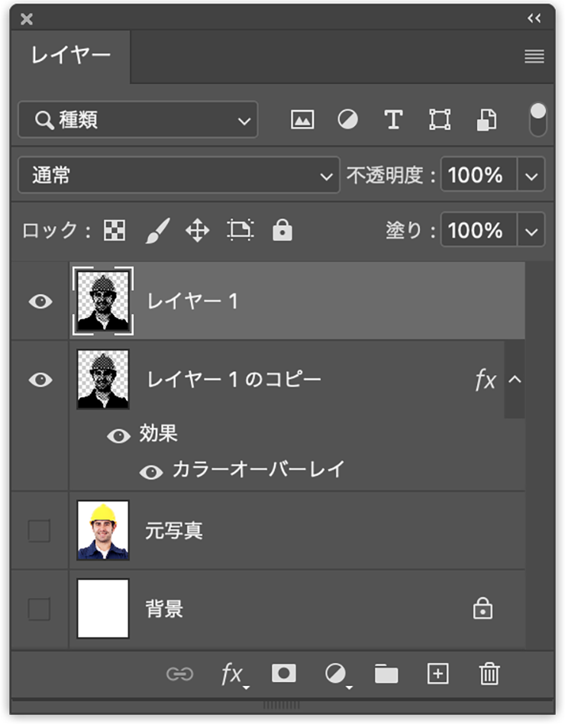
Task: Select the レイヤー panel tab
Action: point(70,56)
